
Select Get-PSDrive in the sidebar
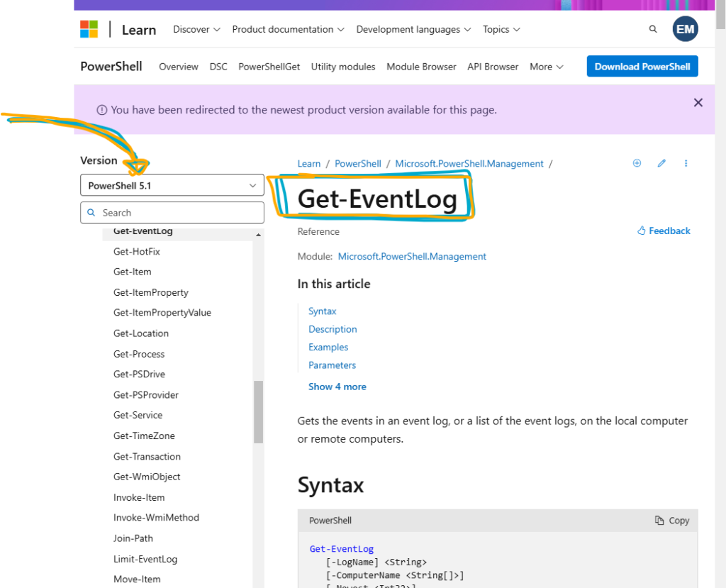(x=140, y=375)
